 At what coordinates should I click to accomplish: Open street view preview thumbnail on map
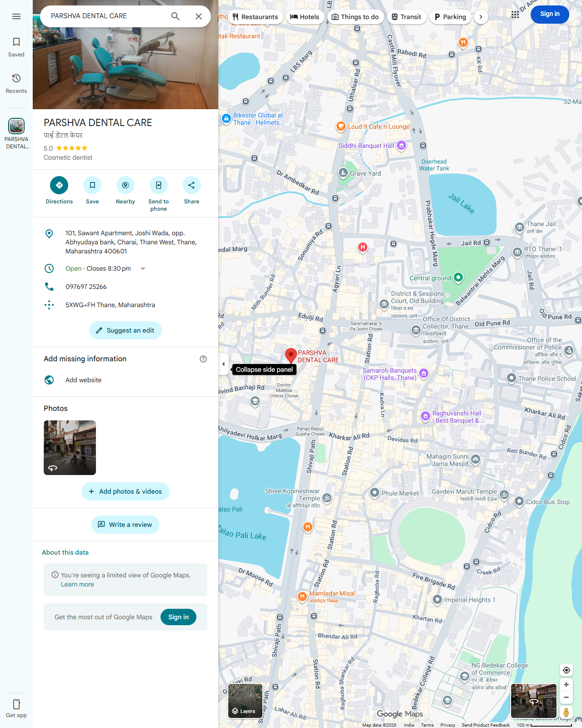[534, 701]
